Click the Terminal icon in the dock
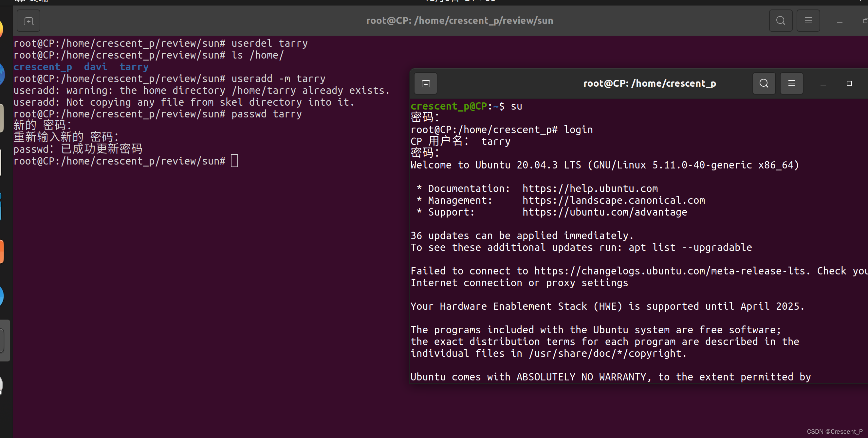Viewport: 868px width, 438px height. click(3, 340)
